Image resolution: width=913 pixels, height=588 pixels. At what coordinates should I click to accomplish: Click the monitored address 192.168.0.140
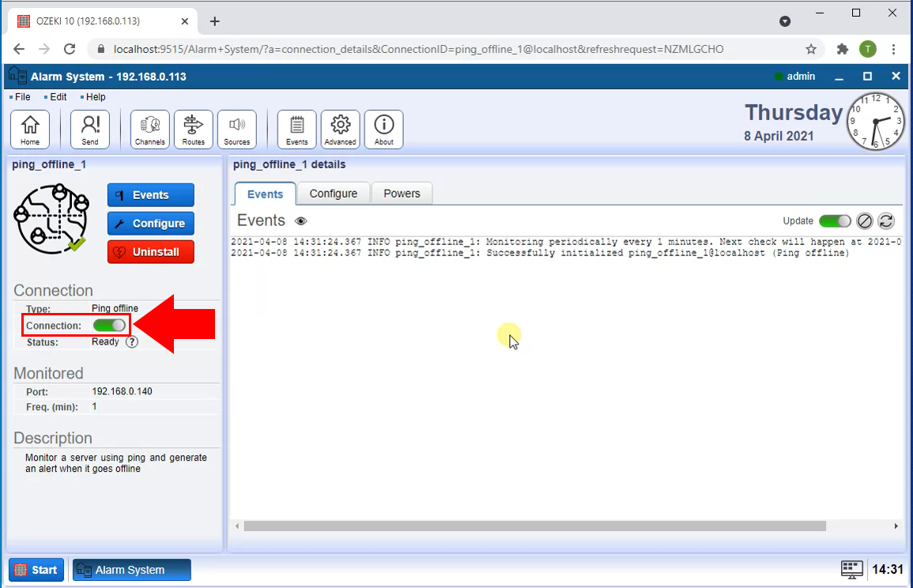pyautogui.click(x=122, y=391)
